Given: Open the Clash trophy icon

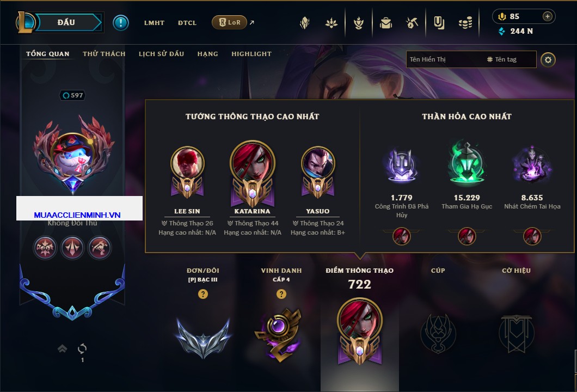Looking at the screenshot, I should tap(358, 23).
